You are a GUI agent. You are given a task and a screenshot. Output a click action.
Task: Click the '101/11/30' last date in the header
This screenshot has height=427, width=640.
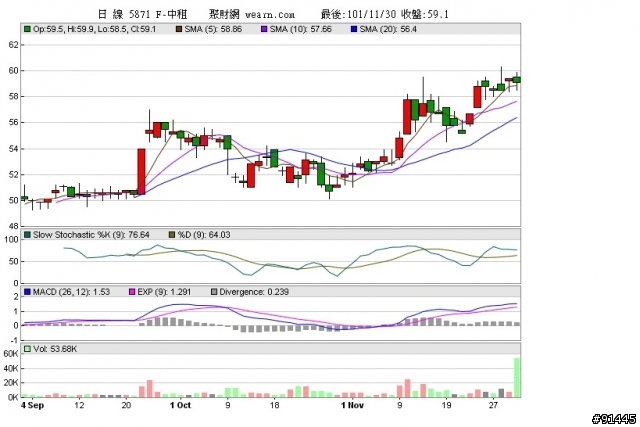[x=371, y=14]
